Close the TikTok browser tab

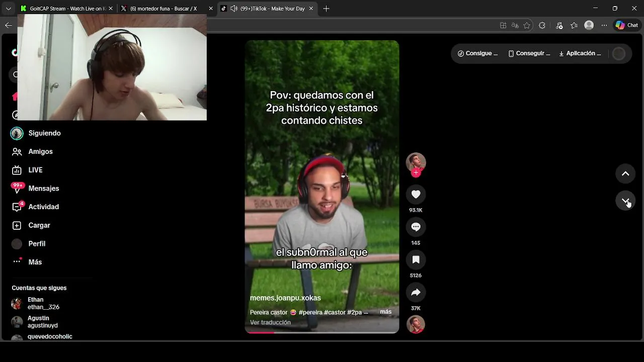[x=311, y=9]
